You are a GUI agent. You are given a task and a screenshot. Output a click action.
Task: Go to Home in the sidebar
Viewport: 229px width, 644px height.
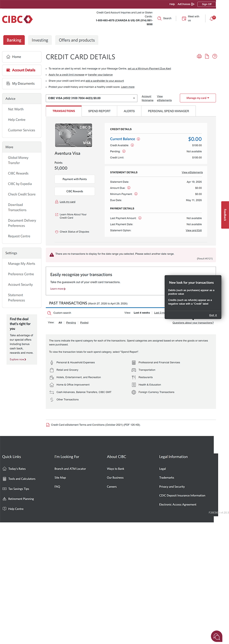click(x=22, y=57)
